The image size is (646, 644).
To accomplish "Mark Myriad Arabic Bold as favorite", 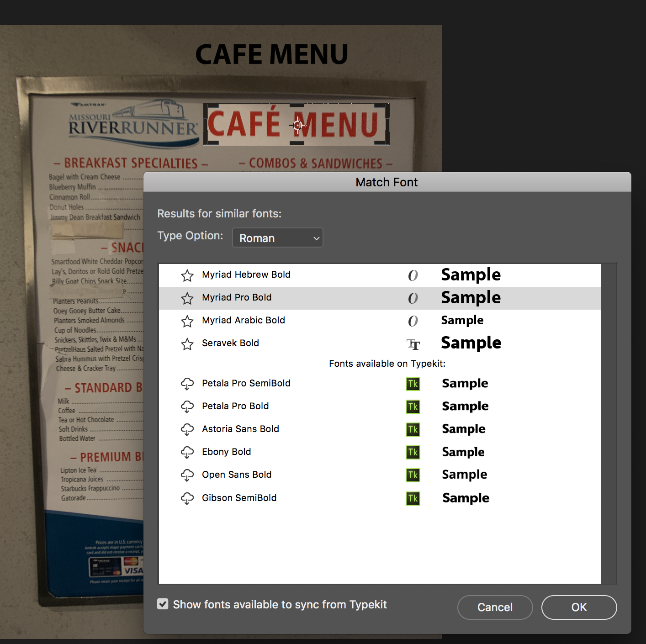I will point(187,321).
